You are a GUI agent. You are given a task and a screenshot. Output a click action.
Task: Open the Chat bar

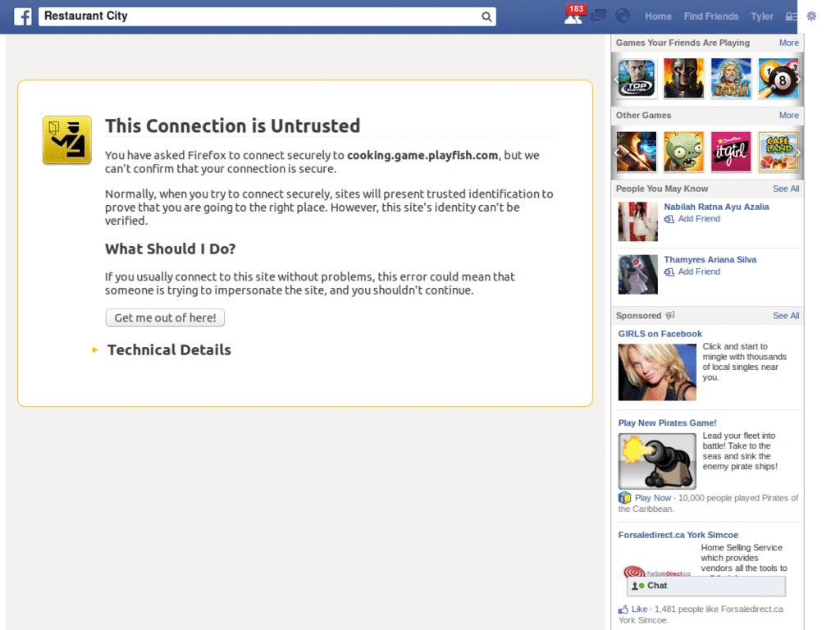[706, 586]
